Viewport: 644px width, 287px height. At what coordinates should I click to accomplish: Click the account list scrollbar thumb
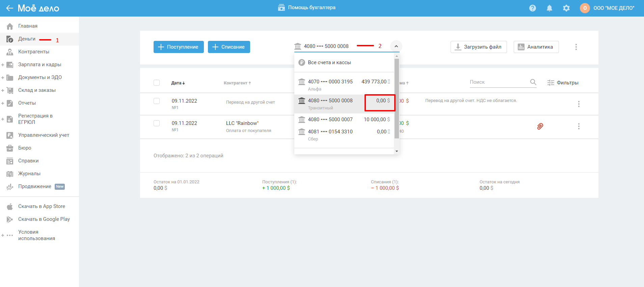397,99
